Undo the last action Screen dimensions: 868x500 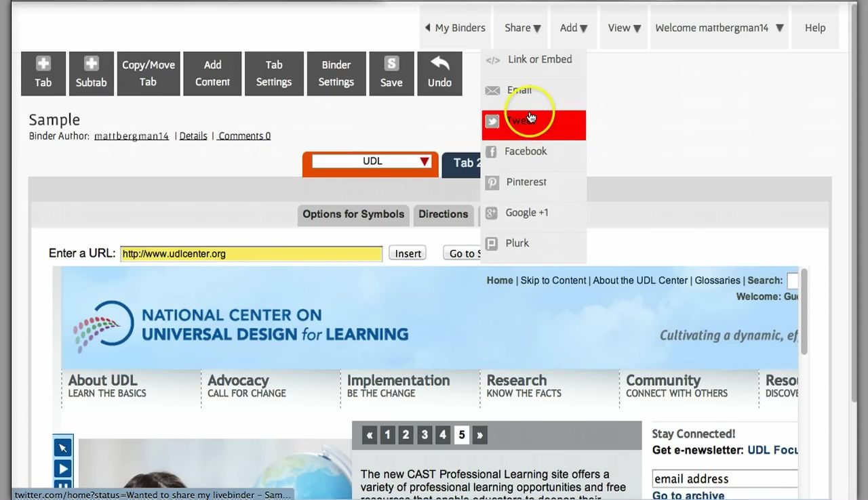tap(439, 73)
